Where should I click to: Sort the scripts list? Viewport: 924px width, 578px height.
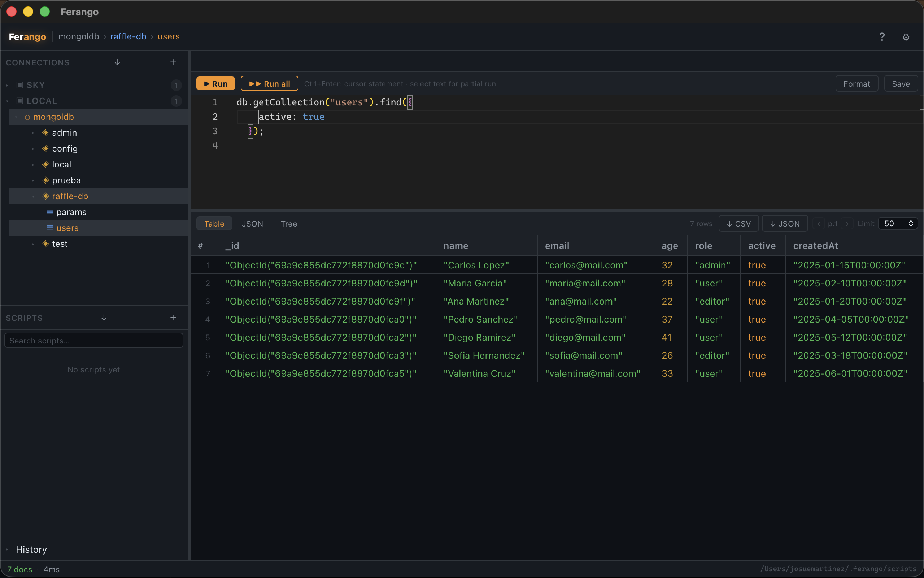click(x=104, y=317)
